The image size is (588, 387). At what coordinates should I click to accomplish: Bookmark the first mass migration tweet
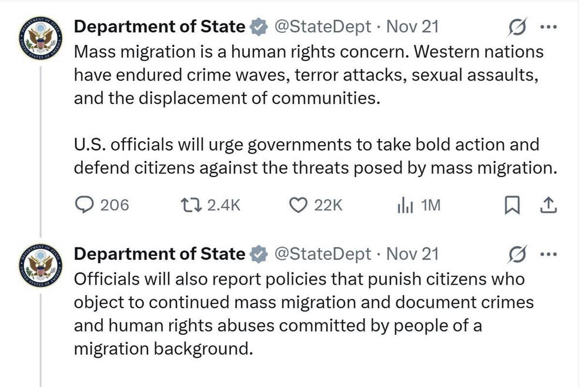[512, 205]
